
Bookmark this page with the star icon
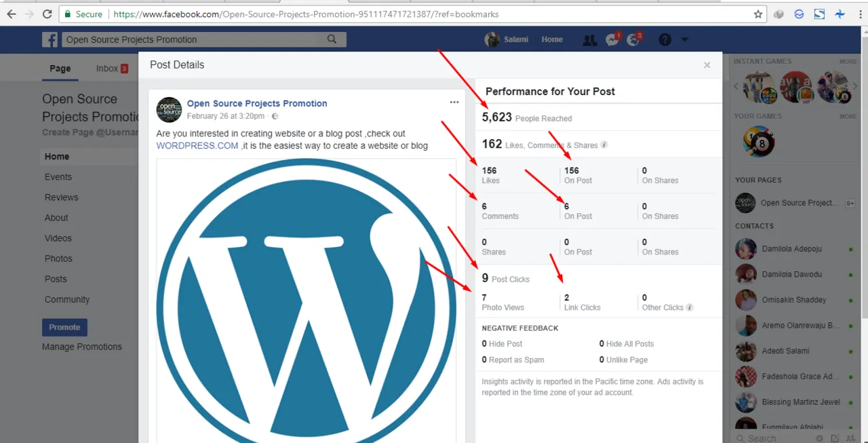coord(758,14)
